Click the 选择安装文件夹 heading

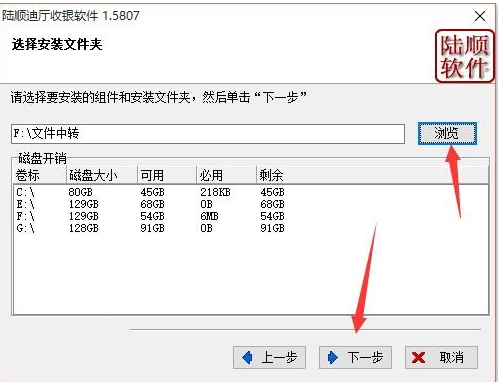57,44
